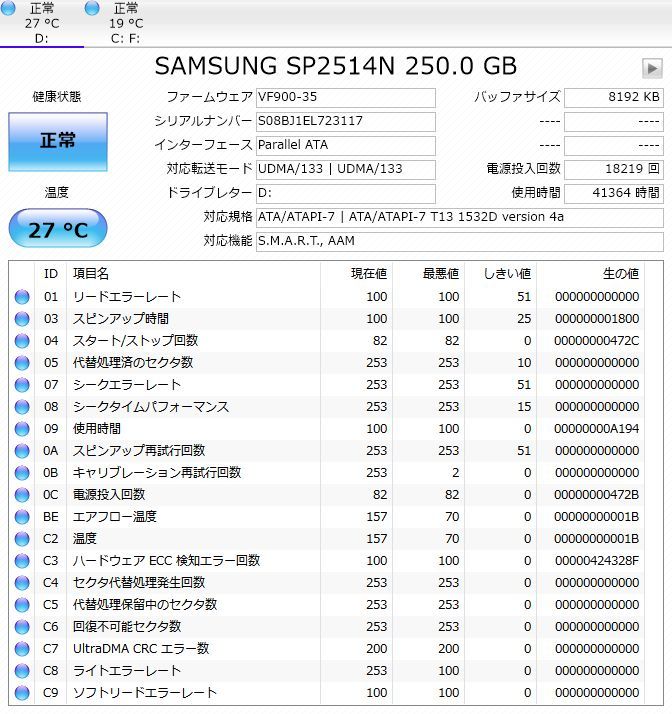
Task: Select the シークタイムパフォーマンス attribute name
Action: [151, 407]
